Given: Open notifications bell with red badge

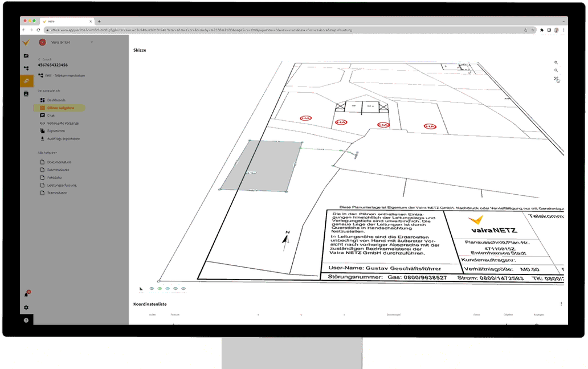Looking at the screenshot, I should [26, 294].
